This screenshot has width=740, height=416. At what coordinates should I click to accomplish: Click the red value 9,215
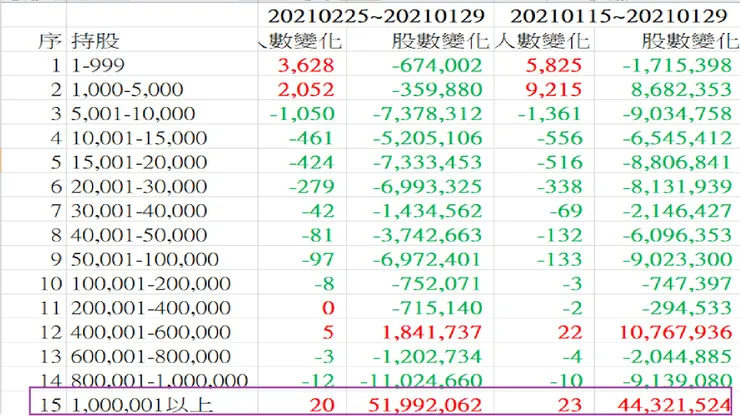pos(554,90)
